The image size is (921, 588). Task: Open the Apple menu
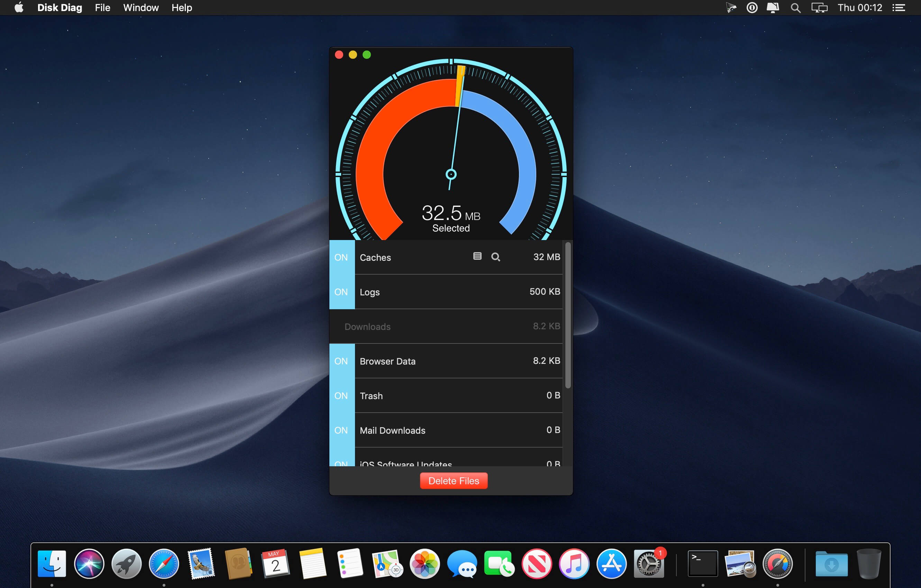coord(19,7)
